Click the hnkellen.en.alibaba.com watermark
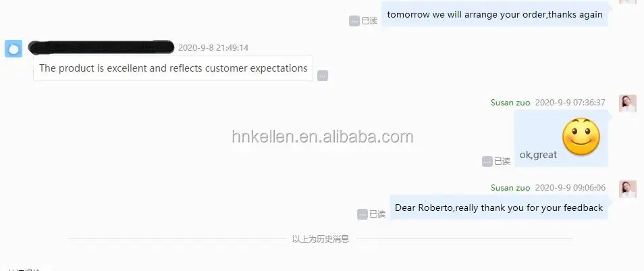The image size is (644, 271). [323, 137]
